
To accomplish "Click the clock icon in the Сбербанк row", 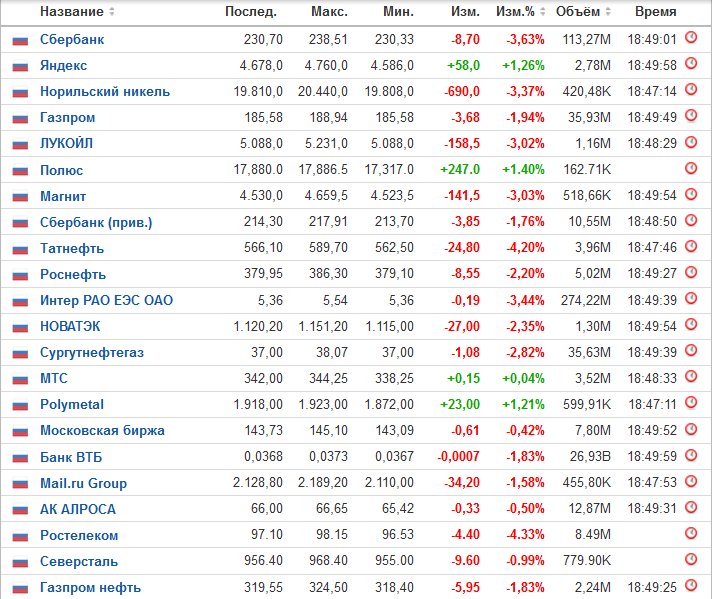I will tap(691, 37).
